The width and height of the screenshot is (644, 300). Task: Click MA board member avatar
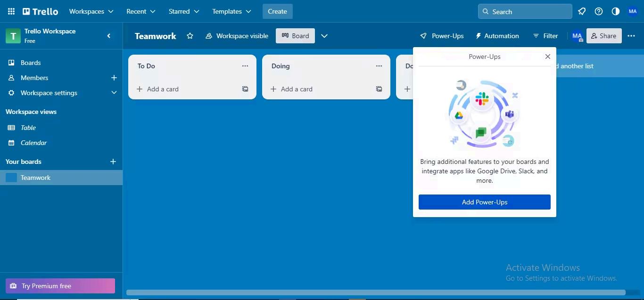pyautogui.click(x=577, y=36)
